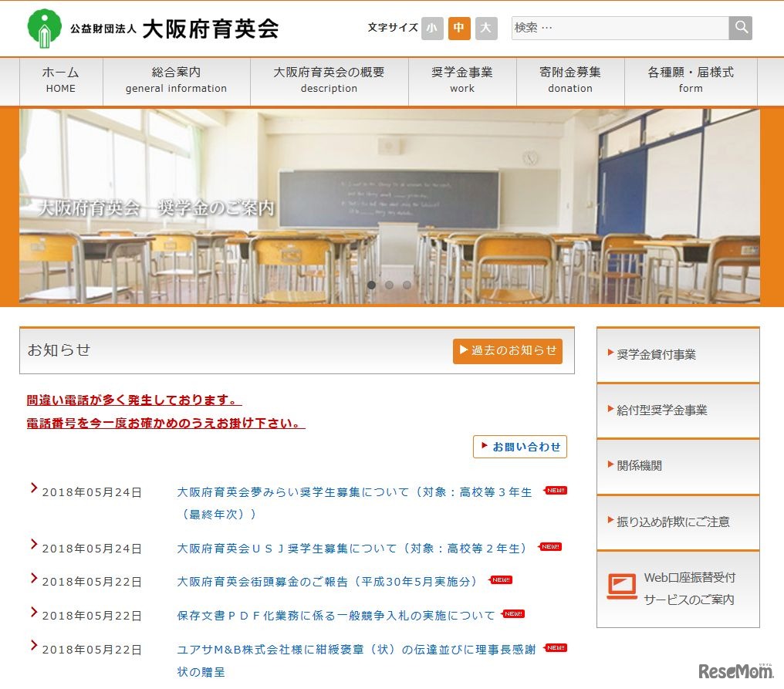Click the お問い合わせ contact button
This screenshot has height=689, width=784.
[x=520, y=447]
